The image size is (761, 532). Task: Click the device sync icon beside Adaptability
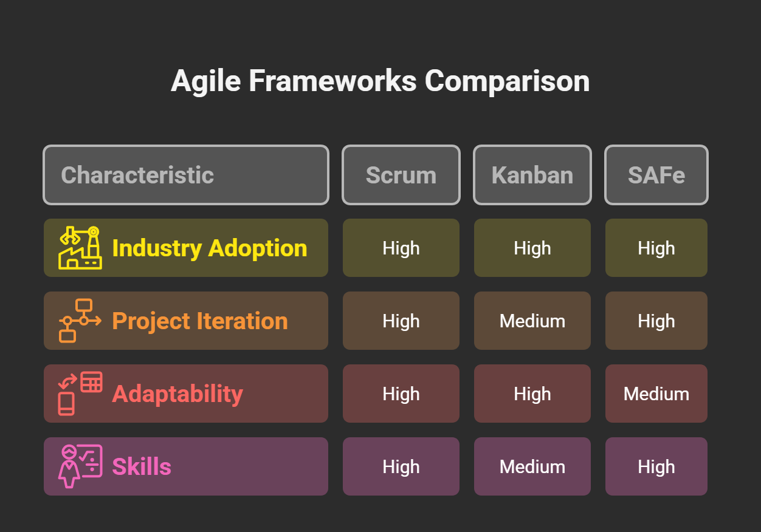(80, 394)
